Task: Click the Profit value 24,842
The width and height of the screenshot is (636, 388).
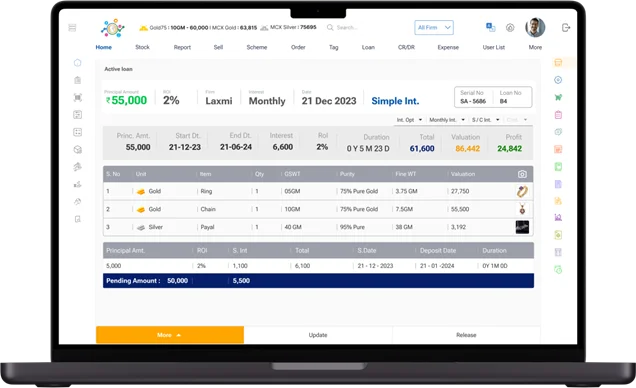Action: pos(509,149)
